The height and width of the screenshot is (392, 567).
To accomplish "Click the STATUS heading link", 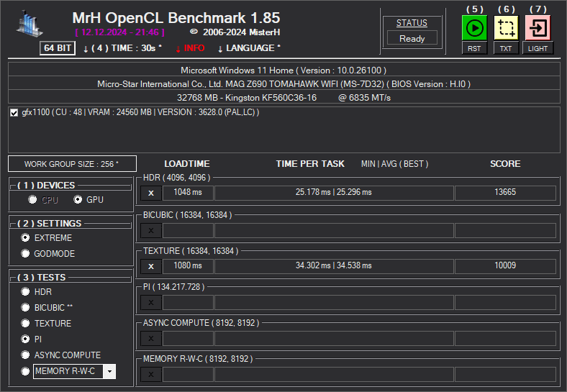I will point(412,23).
